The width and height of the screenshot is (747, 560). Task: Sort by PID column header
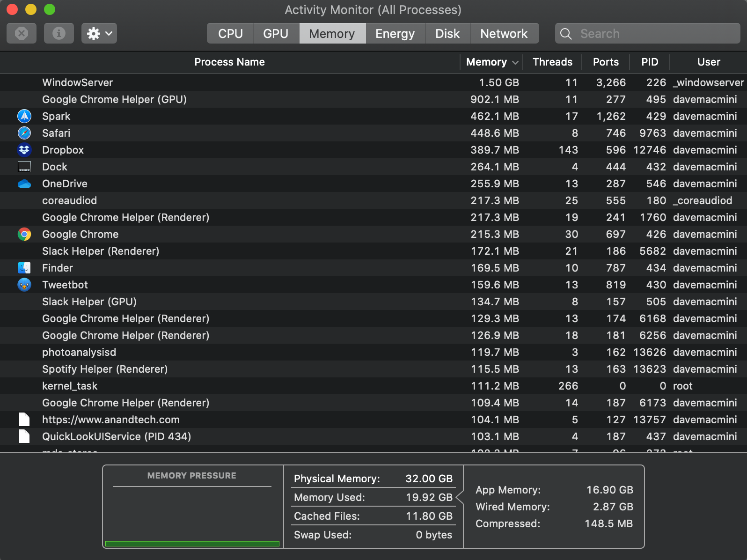point(650,62)
